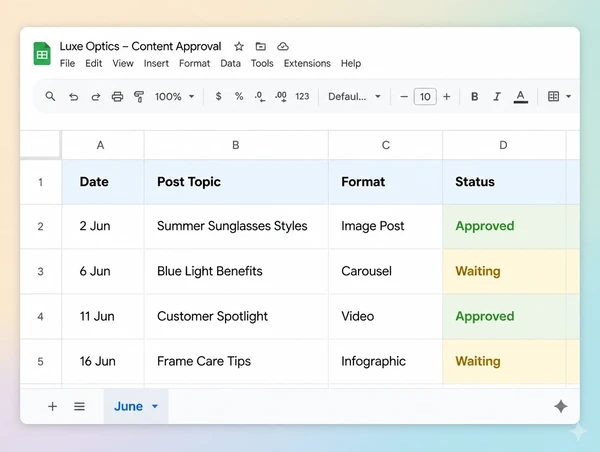
Task: Open the Tools menu
Action: (262, 63)
